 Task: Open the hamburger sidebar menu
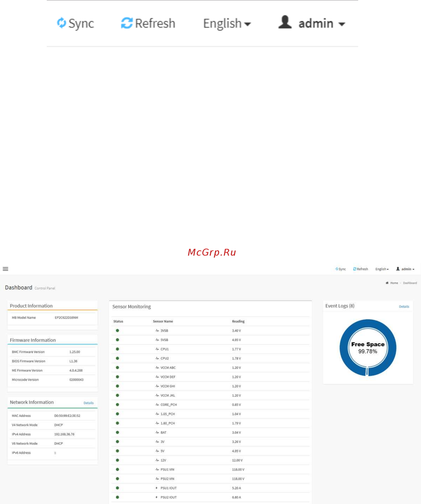(x=5, y=269)
